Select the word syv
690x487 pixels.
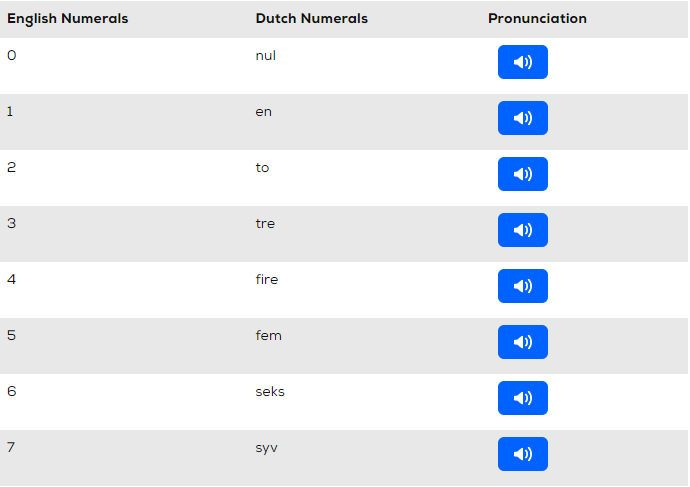point(267,448)
